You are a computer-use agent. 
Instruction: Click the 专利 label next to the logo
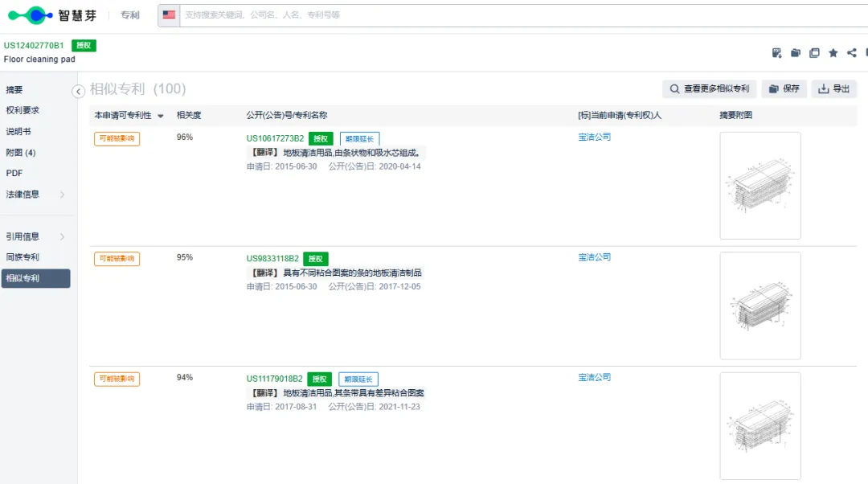[130, 15]
